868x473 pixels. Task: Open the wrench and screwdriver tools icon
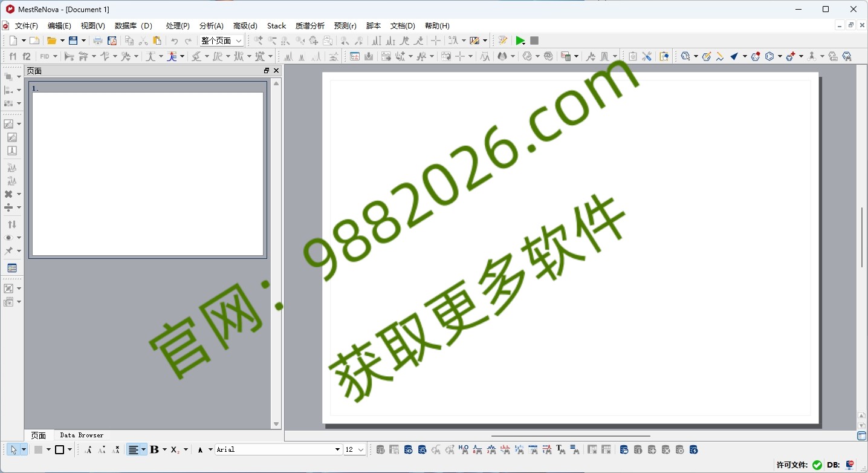(x=647, y=56)
